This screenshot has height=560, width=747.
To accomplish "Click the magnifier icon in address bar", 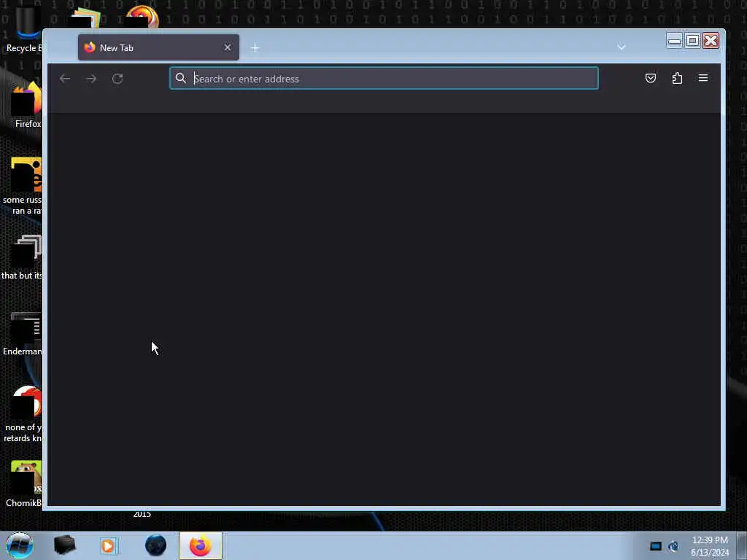I will coord(181,78).
